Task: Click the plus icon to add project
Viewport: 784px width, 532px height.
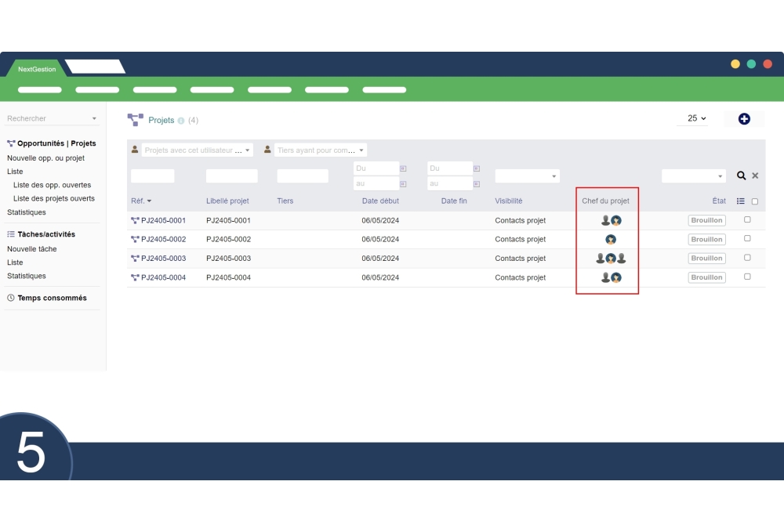Action: click(x=744, y=119)
